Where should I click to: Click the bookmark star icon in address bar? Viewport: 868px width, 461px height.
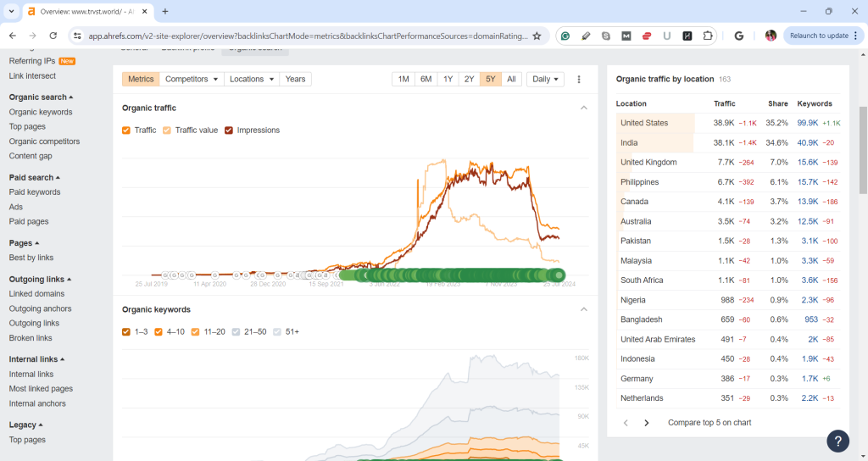[537, 36]
